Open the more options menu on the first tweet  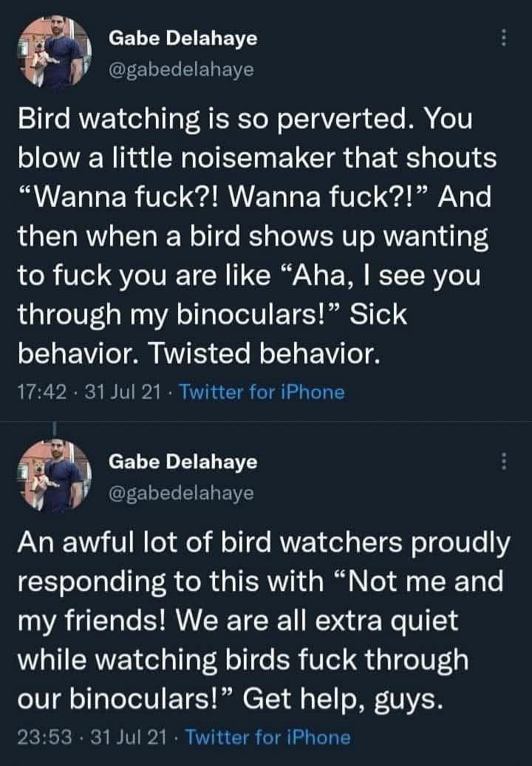click(x=504, y=37)
